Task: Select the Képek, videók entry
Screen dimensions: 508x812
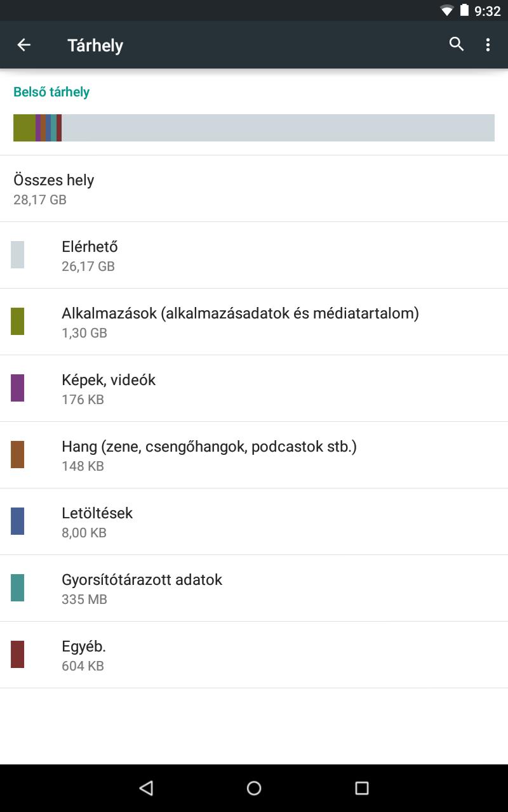Action: click(x=254, y=388)
